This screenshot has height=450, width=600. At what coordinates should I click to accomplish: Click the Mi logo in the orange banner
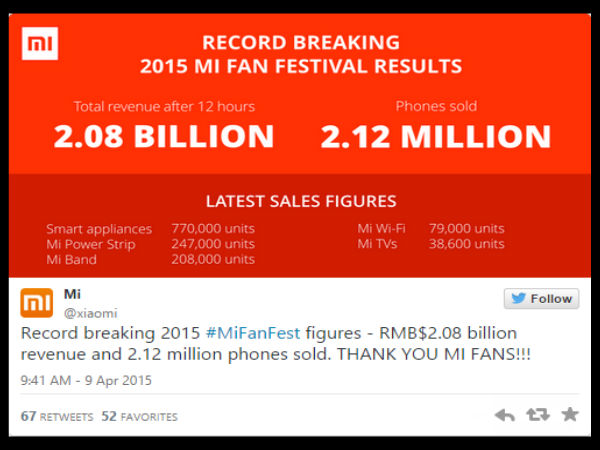click(40, 43)
